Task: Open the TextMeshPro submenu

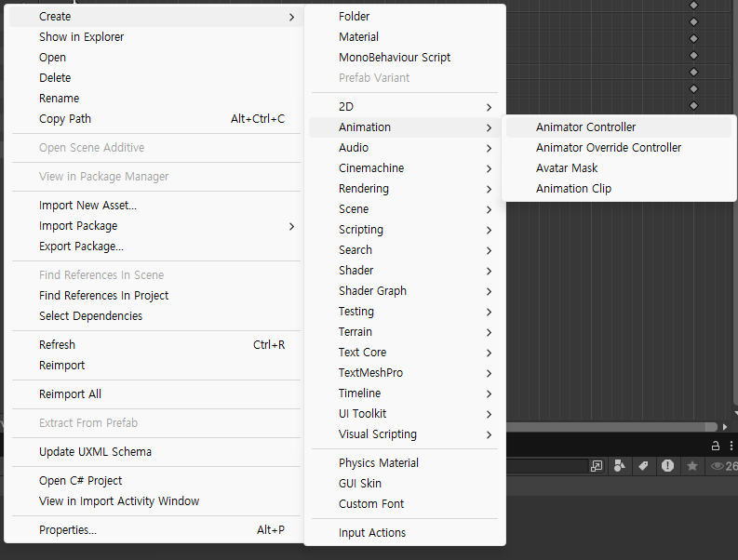Action: click(x=405, y=373)
